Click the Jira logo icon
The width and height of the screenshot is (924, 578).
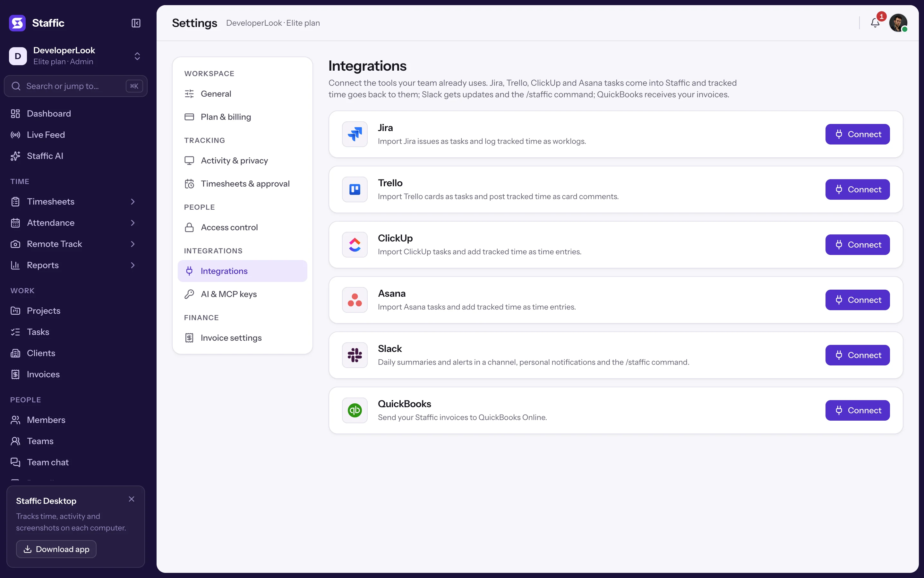click(x=355, y=134)
